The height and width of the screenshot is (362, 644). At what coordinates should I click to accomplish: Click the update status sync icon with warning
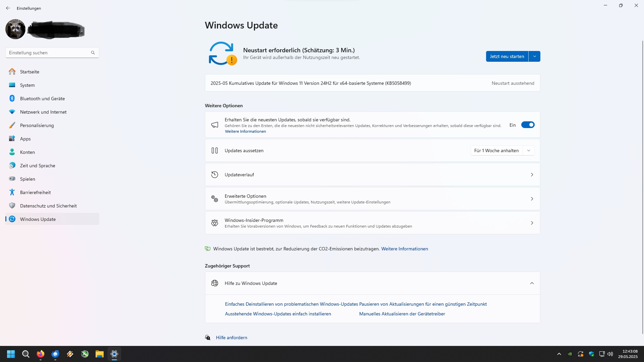[222, 53]
